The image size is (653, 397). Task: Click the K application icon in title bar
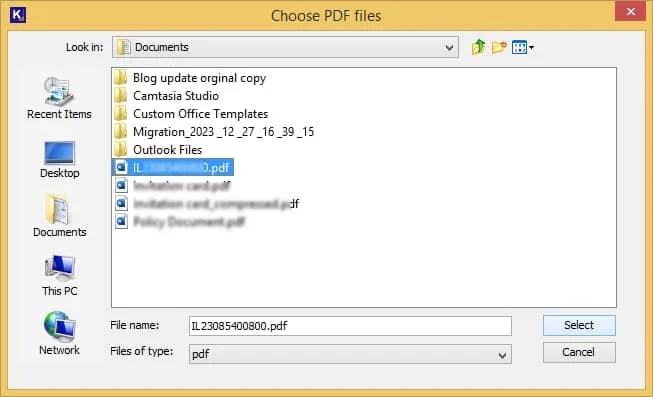(17, 15)
